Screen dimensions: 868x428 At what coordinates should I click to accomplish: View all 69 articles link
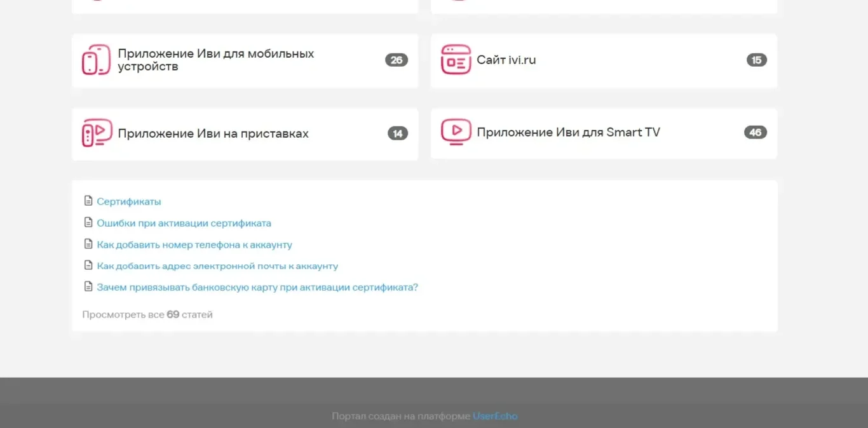[147, 314]
